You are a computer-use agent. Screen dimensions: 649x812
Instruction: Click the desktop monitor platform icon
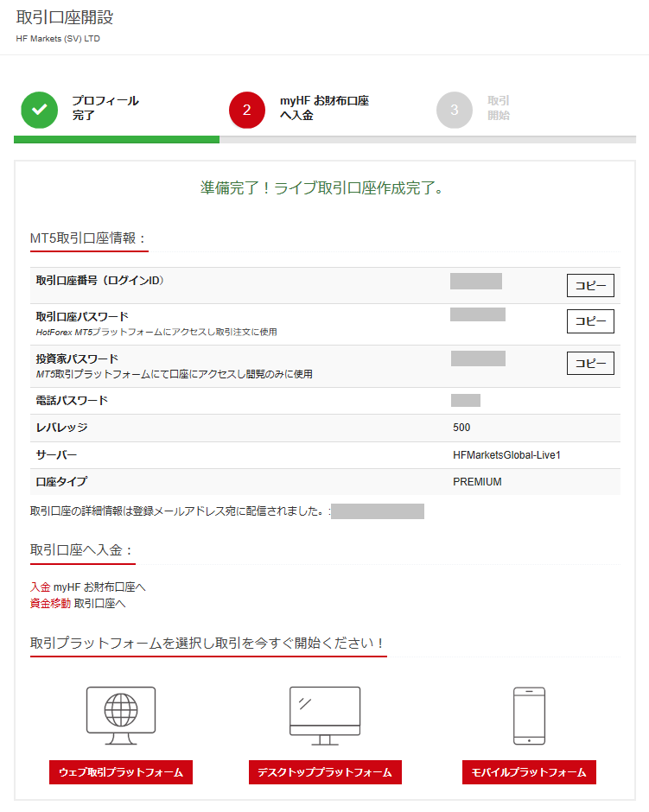(325, 715)
